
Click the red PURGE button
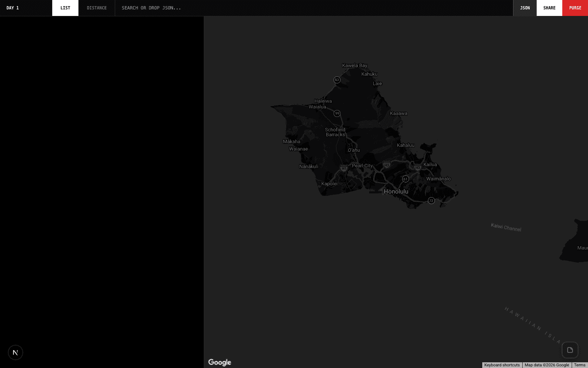point(575,8)
